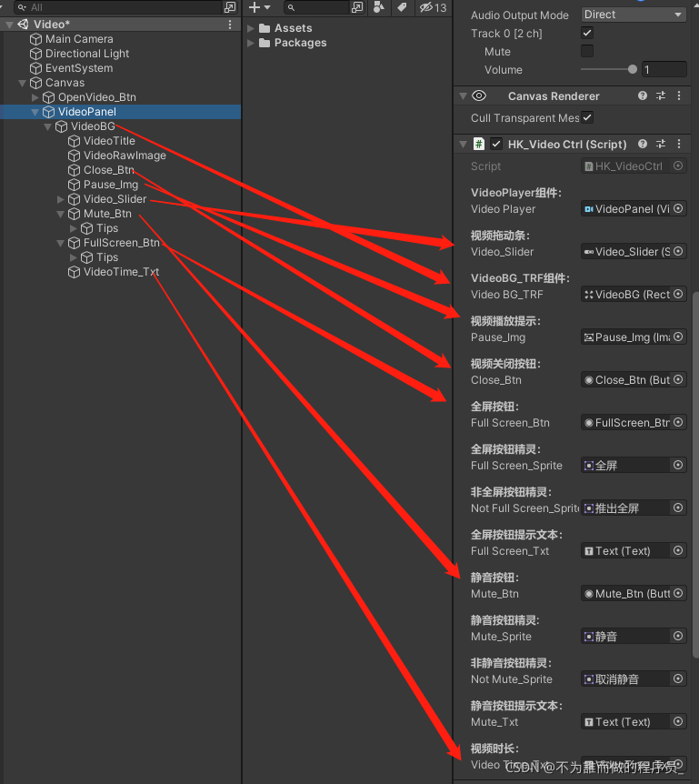Click hidden packages eye icon showing 13
This screenshot has height=784, width=699.
click(x=433, y=7)
